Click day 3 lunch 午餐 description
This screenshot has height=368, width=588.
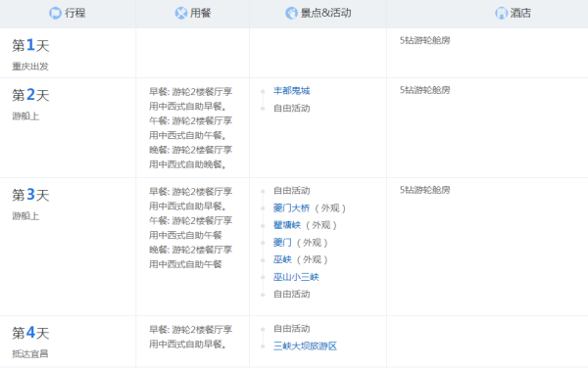pos(191,228)
